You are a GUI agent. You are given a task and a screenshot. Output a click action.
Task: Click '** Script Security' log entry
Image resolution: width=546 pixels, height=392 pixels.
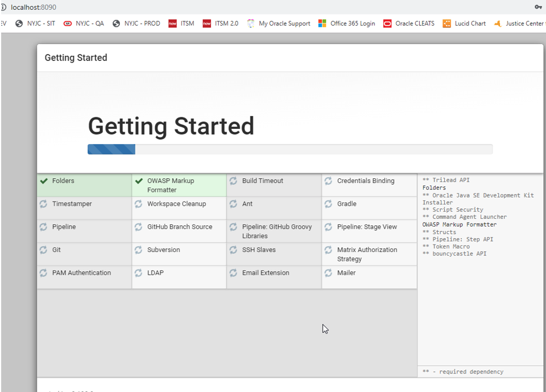453,210
